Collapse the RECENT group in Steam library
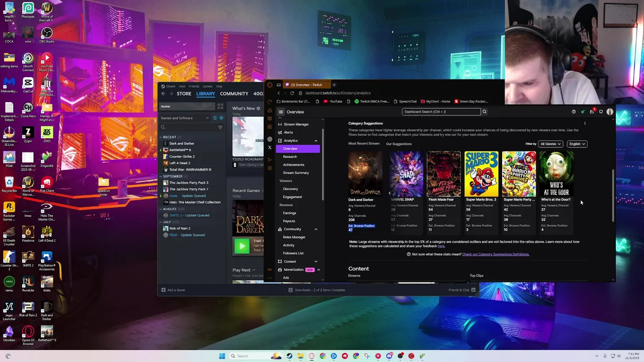The image size is (644, 362). click(x=169, y=137)
